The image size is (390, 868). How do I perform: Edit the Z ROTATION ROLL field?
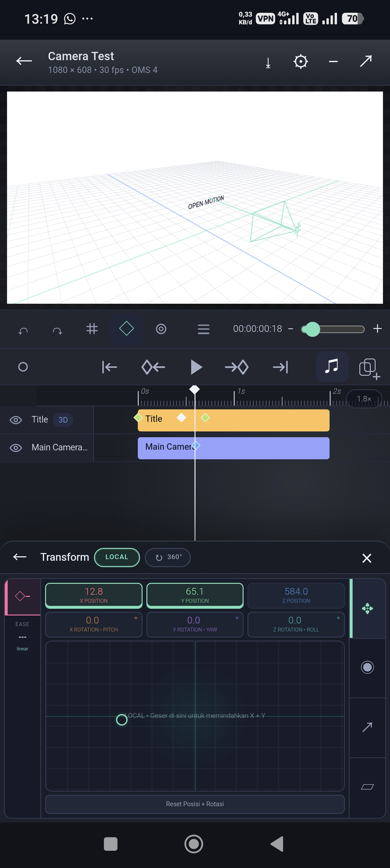point(296,624)
